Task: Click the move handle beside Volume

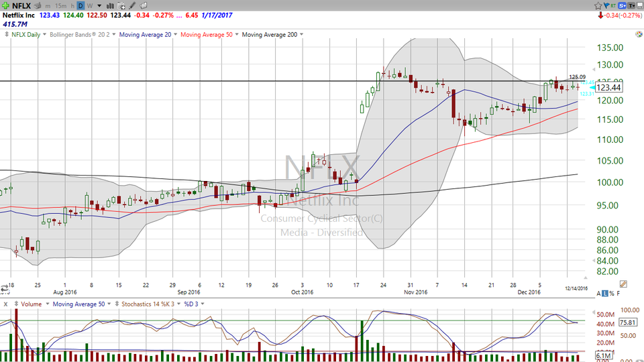Action: pyautogui.click(x=16, y=304)
